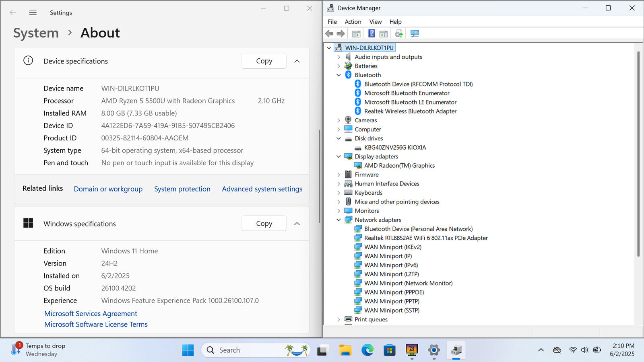The height and width of the screenshot is (362, 644).
Task: Expand the Human Interface Devices category
Action: coord(339,184)
